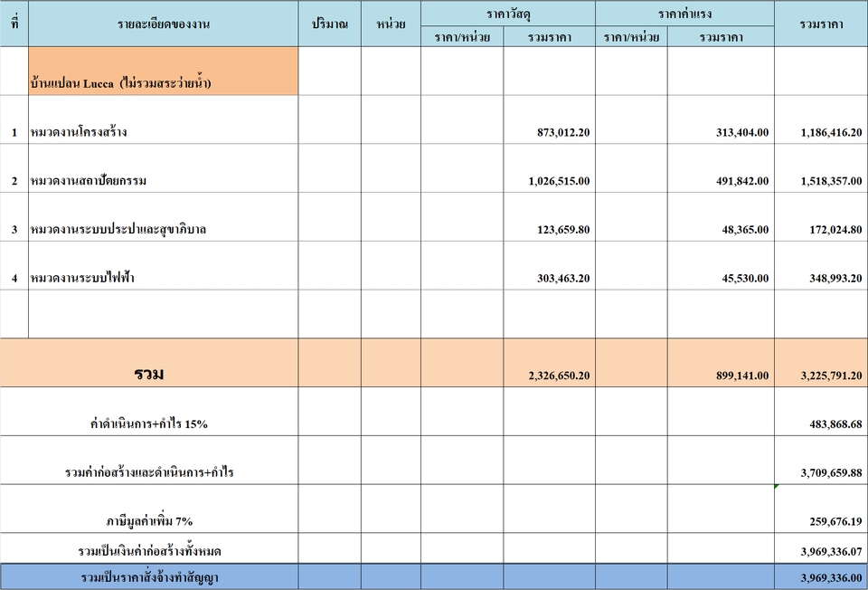The height and width of the screenshot is (590, 868).
Task: Select the material total 873,012.20
Action: [x=563, y=132]
